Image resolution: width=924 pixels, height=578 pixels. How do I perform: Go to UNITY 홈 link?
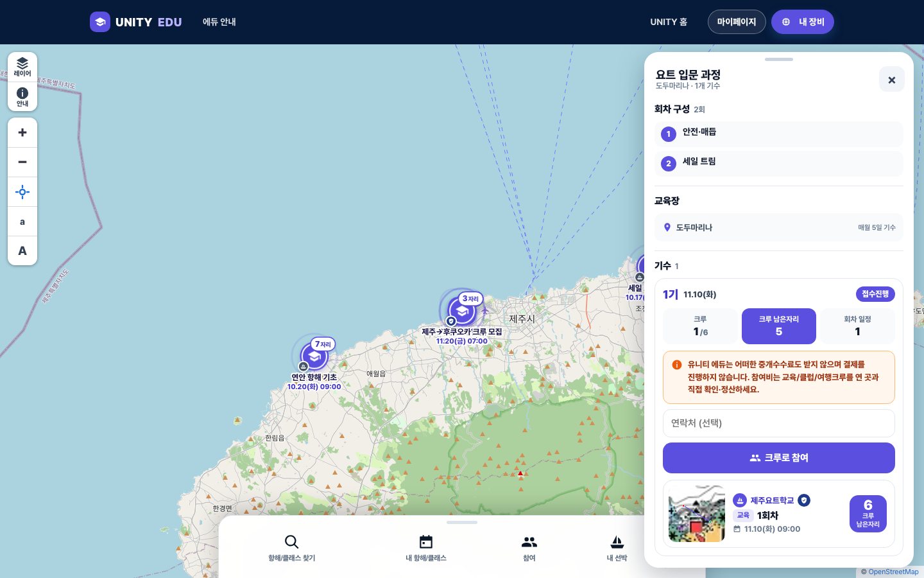[669, 22]
